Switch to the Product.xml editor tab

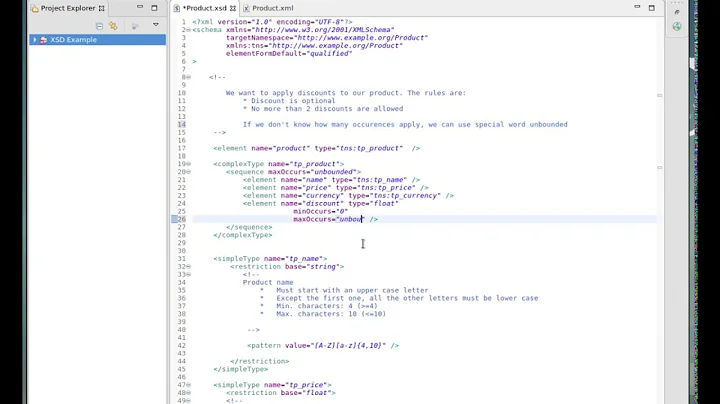(273, 8)
